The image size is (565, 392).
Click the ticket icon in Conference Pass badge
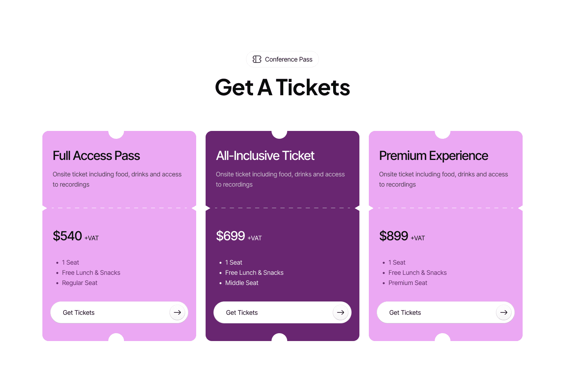pyautogui.click(x=257, y=59)
